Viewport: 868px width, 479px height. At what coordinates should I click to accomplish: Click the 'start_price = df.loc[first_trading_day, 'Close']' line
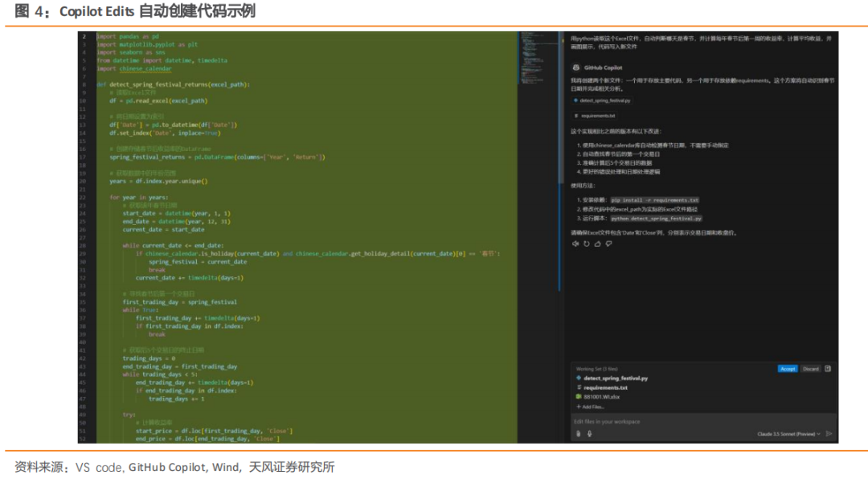coord(215,431)
